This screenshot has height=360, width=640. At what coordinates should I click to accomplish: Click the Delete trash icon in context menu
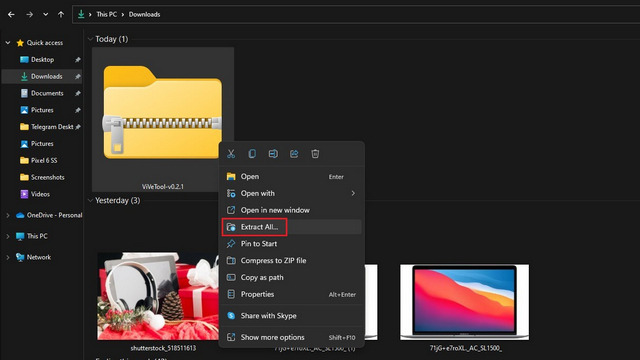pyautogui.click(x=315, y=153)
